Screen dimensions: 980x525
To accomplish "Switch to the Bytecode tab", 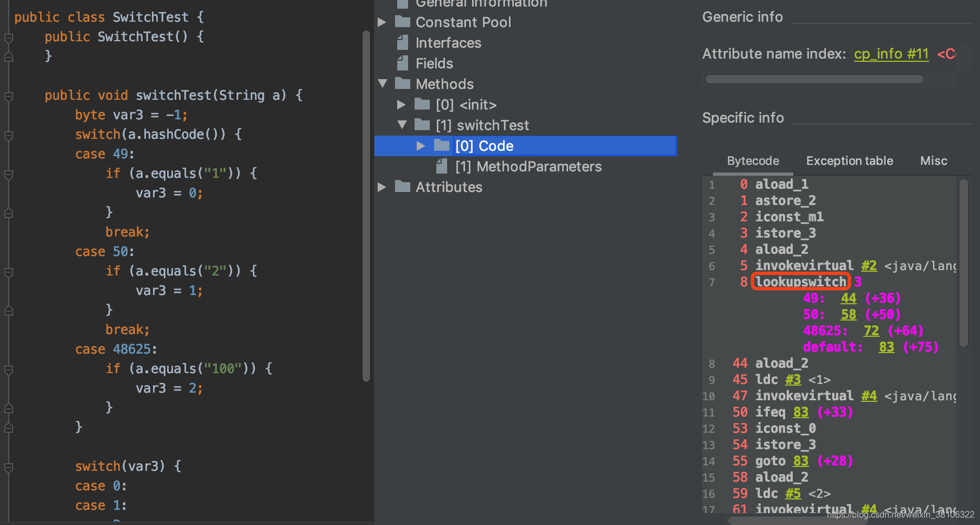I will 753,161.
